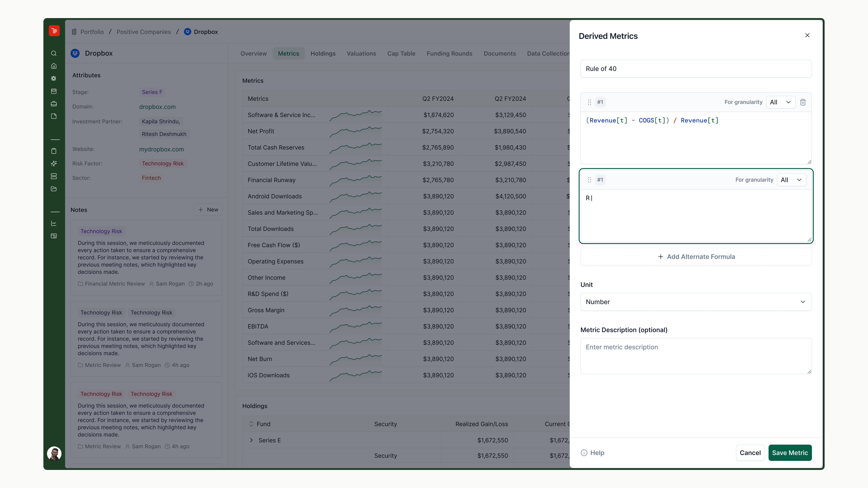Click the sparkle AI icon in sidebar

54,164
